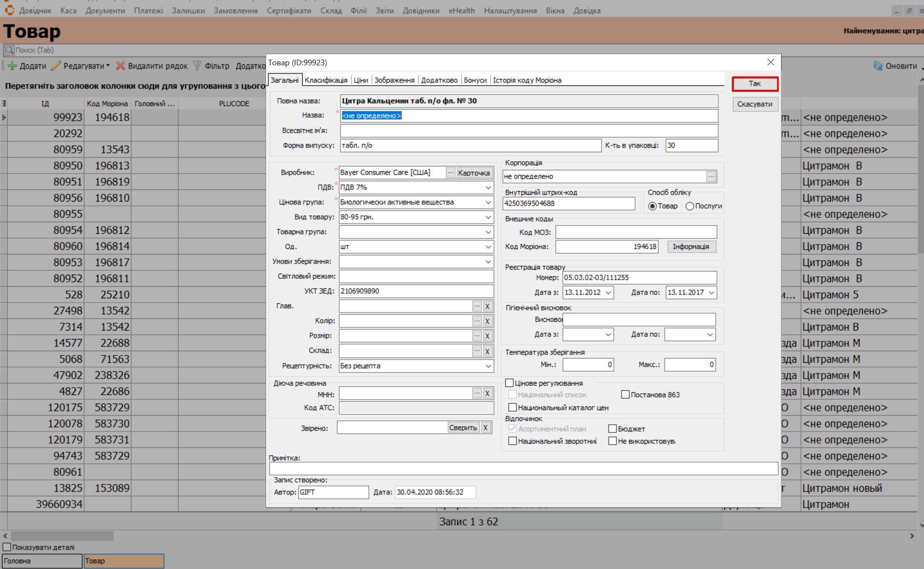Expand the Цінова група combo box
Image resolution: width=924 pixels, height=569 pixels.
click(488, 202)
